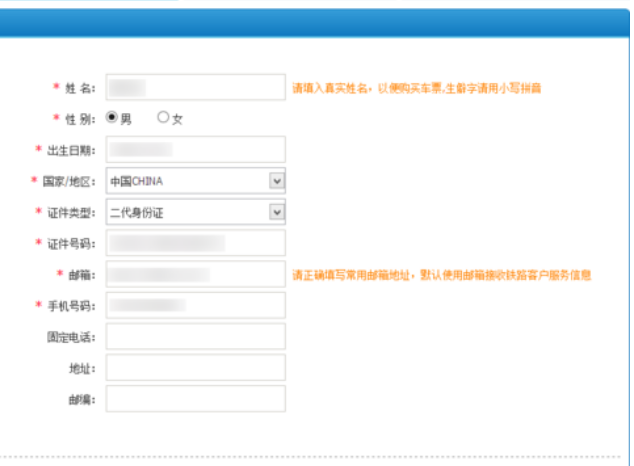Select the 男 gender radio button
Screen dimensions: 634x466
click(x=112, y=118)
